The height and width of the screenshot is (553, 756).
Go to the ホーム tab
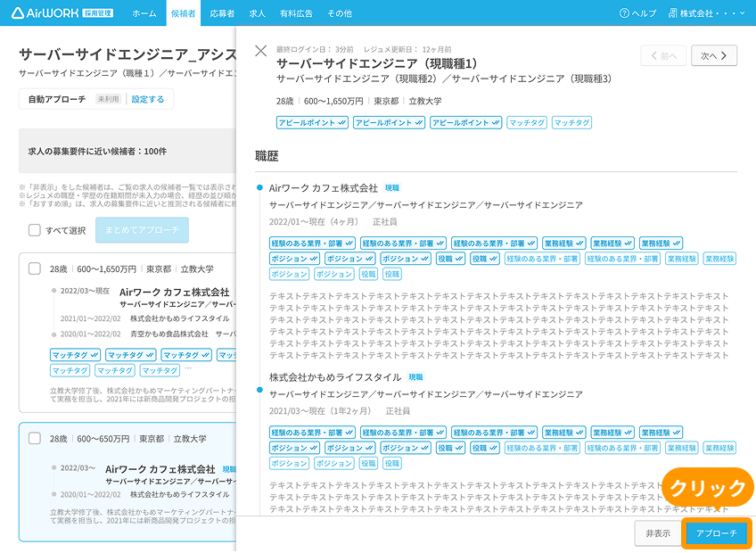pyautogui.click(x=144, y=13)
